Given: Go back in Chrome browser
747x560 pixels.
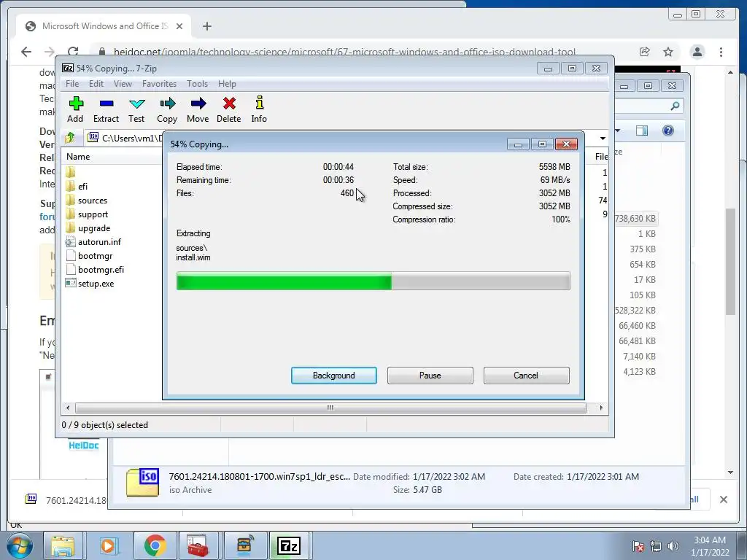Looking at the screenshot, I should tap(26, 52).
